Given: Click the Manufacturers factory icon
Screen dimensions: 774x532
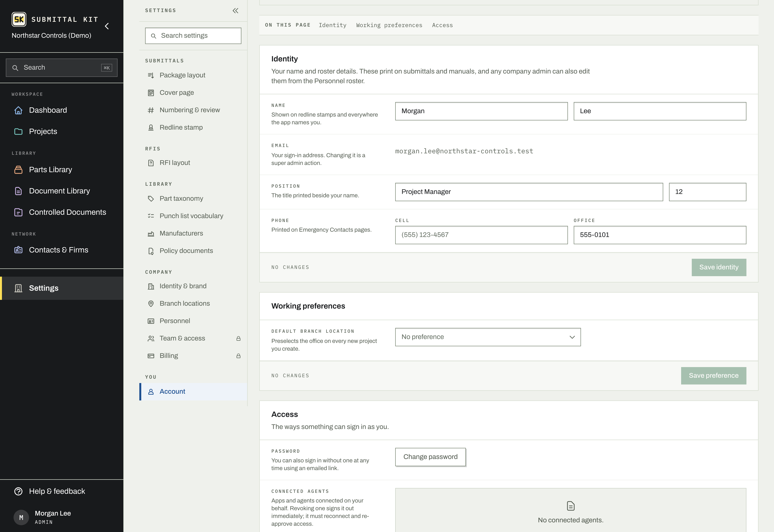Looking at the screenshot, I should point(151,234).
